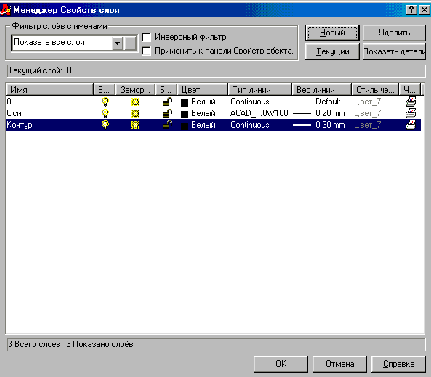The height and width of the screenshot is (377, 431).
Task: Click the ellipsis button beside the filter combo
Action: pyautogui.click(x=130, y=43)
